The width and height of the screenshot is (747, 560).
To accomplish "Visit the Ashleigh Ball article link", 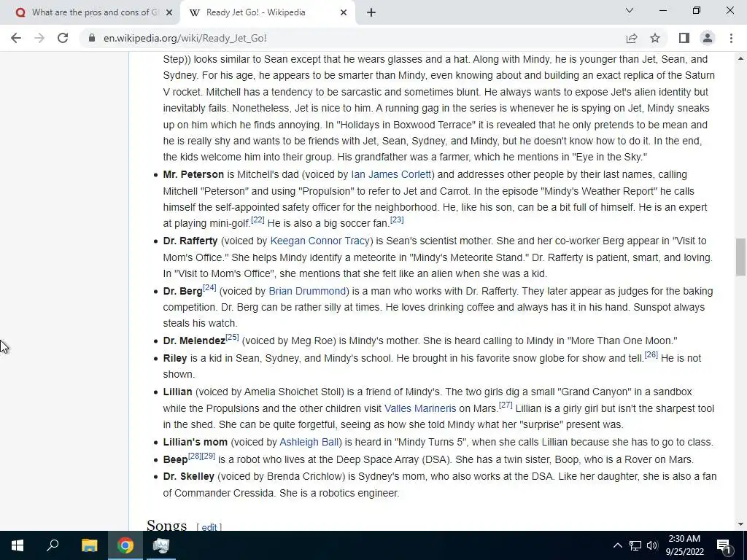I will (x=309, y=442).
